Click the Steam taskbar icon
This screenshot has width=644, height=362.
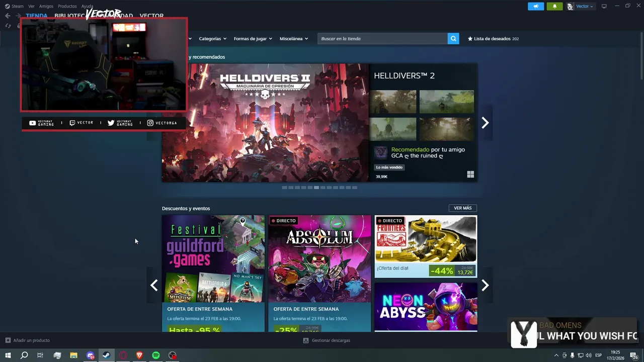[x=106, y=355]
